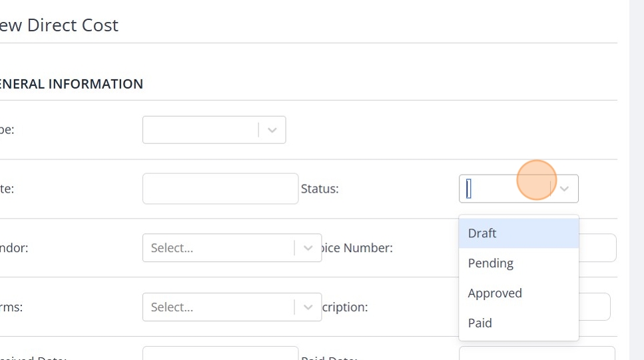Viewport: 644px width, 360px height.
Task: Select the Paid status option
Action: click(519, 323)
